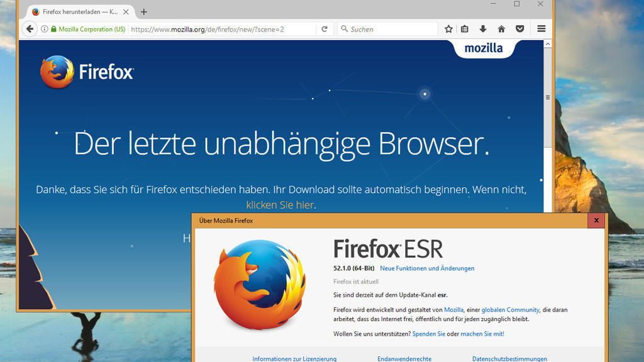Go to the home page icon

tap(501, 29)
